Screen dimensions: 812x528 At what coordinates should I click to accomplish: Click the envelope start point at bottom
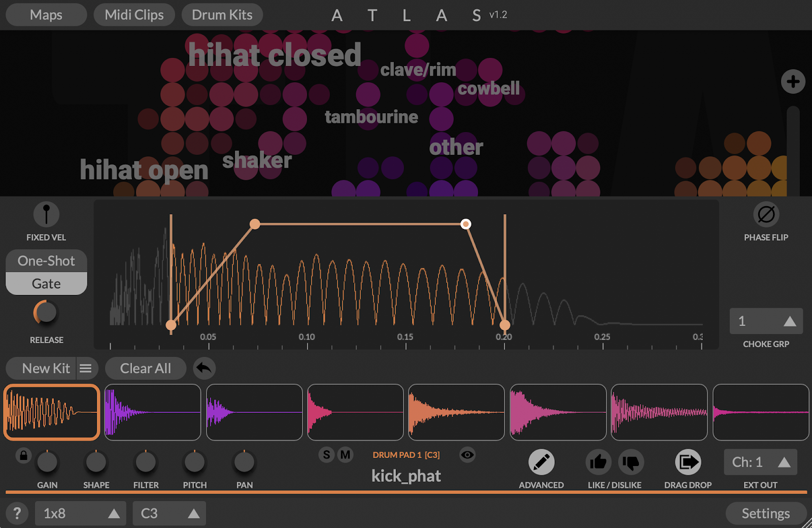[x=171, y=325]
